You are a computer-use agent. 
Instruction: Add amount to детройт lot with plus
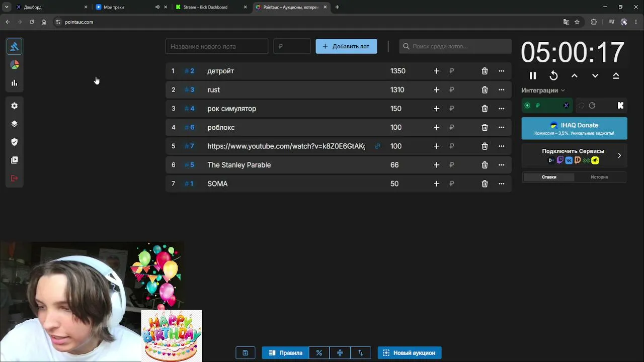(x=436, y=71)
